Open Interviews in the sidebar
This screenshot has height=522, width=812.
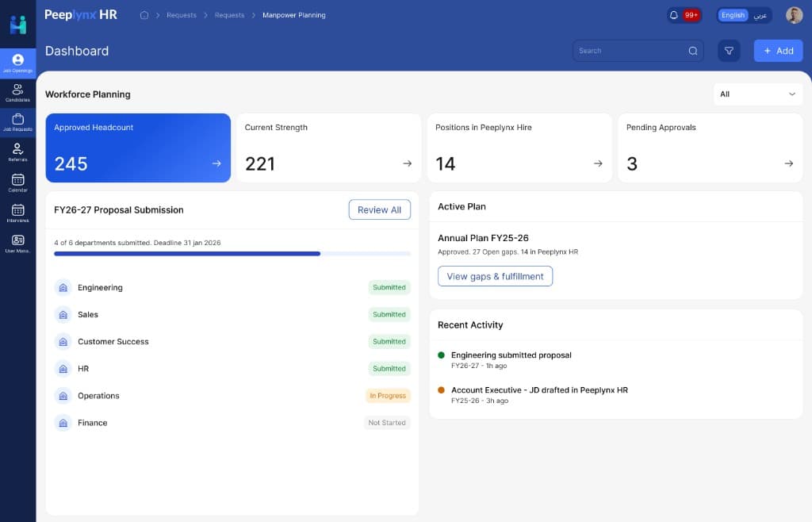click(17, 213)
